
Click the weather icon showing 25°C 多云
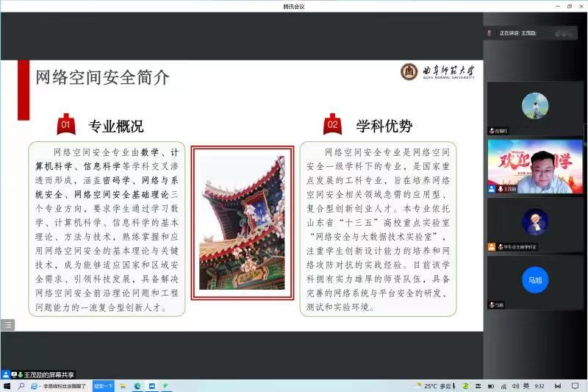417,386
